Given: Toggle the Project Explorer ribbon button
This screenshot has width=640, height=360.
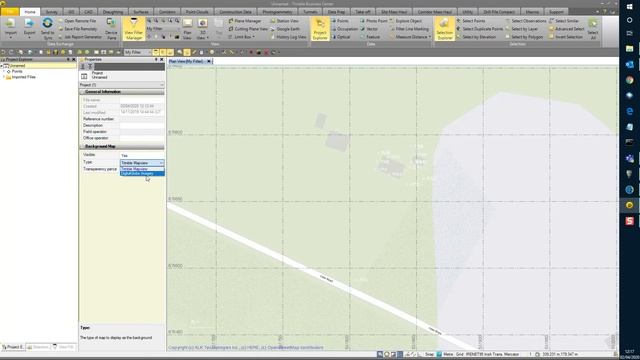Looking at the screenshot, I should coord(320,28).
